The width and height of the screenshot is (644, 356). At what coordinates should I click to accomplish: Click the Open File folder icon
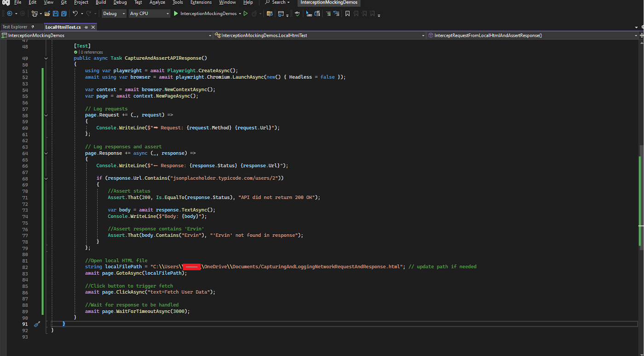47,14
